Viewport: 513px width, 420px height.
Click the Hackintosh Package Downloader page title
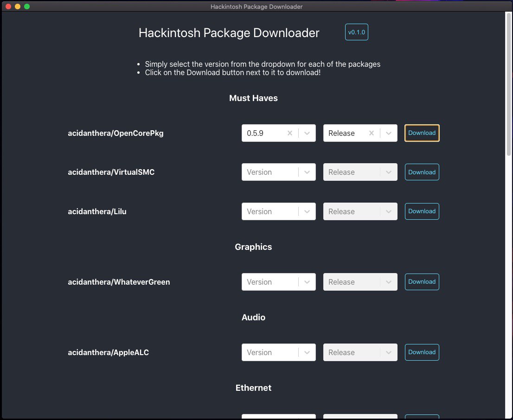(229, 33)
